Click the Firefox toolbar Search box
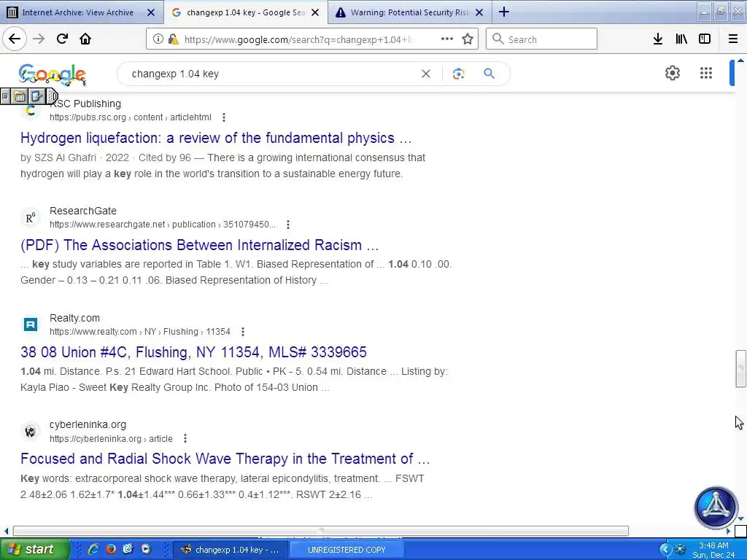The width and height of the screenshot is (747, 560). pyautogui.click(x=541, y=39)
